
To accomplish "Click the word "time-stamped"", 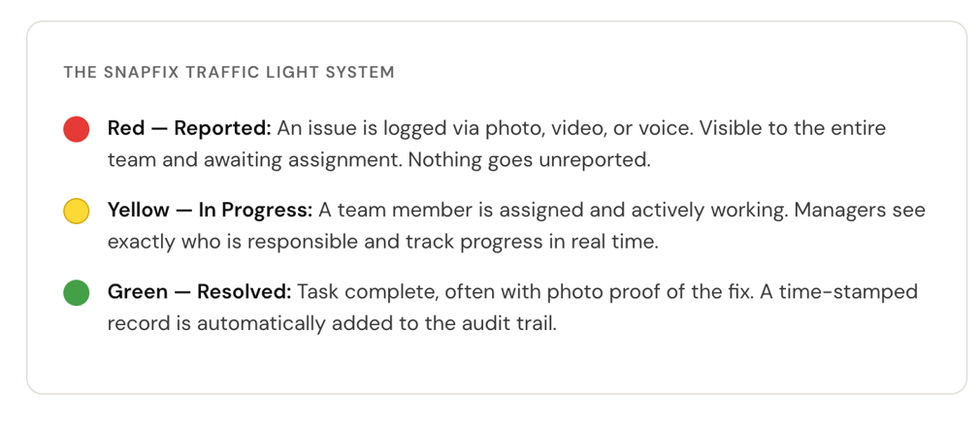I will coord(841,291).
